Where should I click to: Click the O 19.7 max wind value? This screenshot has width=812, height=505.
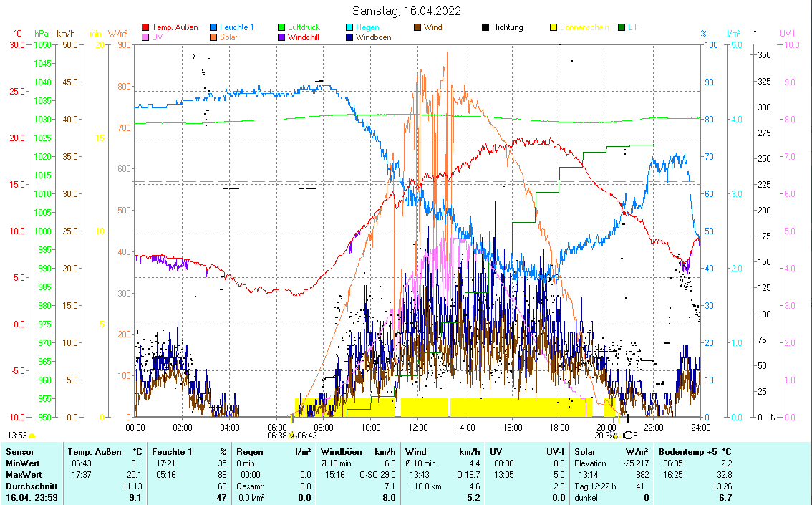click(468, 475)
